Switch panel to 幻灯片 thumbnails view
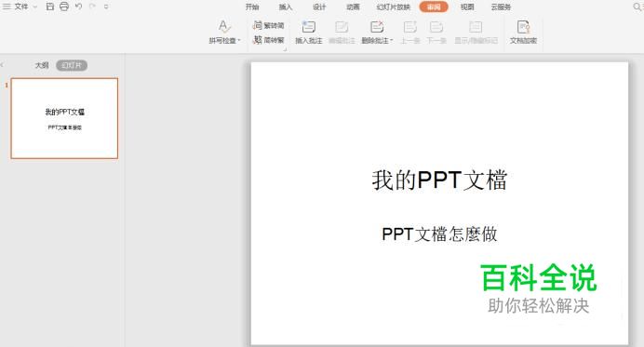Viewport: 644px width, 347px height. (72, 65)
